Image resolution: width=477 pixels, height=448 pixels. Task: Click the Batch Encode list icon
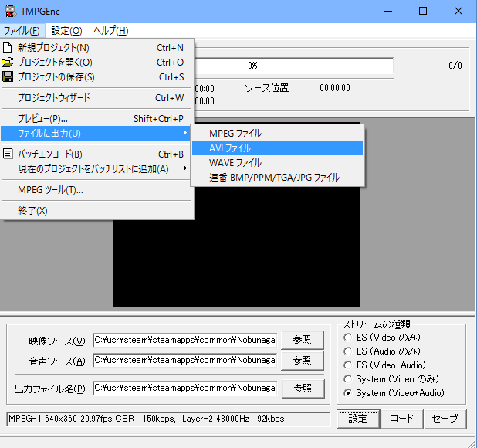pos(8,154)
